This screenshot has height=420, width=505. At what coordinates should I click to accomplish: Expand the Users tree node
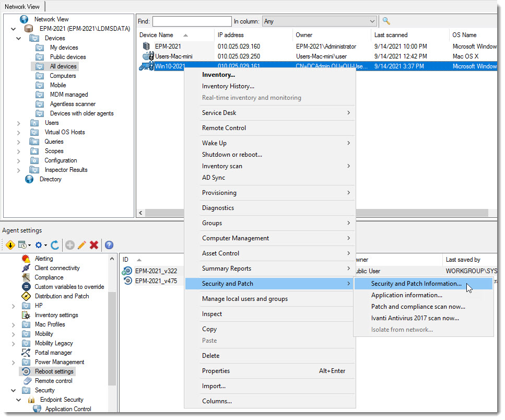click(19, 122)
